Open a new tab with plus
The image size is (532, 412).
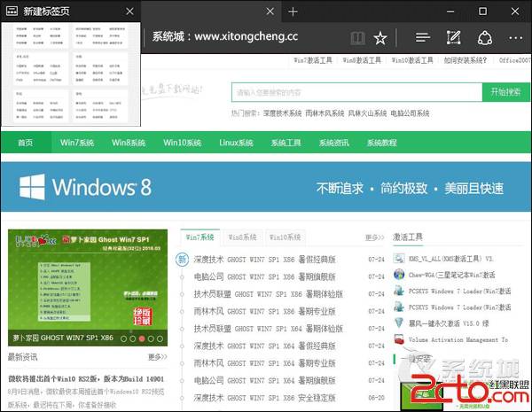293,12
